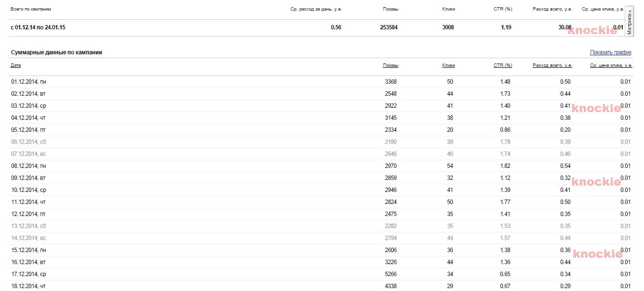Select the 01.12.2014, пн date row
This screenshot has height=291, width=644.
(x=28, y=82)
